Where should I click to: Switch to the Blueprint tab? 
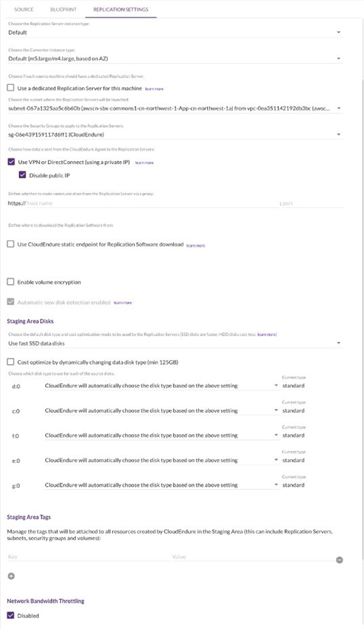coord(63,9)
